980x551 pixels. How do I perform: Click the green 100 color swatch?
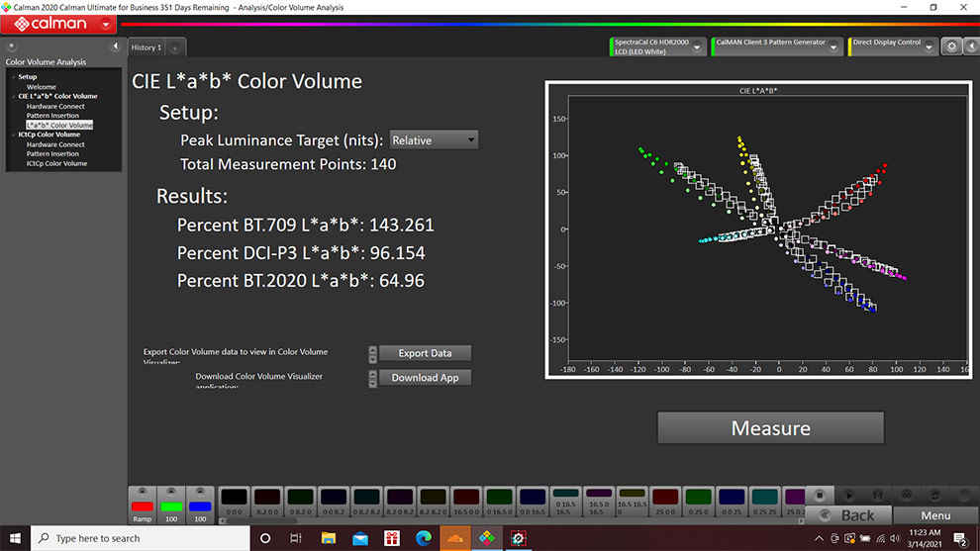click(171, 505)
